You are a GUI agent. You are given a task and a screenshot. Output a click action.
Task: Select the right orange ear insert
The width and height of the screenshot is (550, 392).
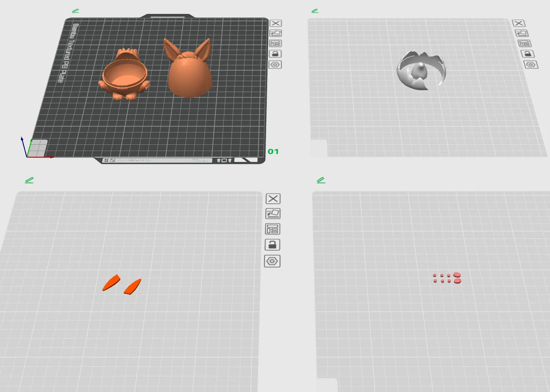click(x=133, y=287)
